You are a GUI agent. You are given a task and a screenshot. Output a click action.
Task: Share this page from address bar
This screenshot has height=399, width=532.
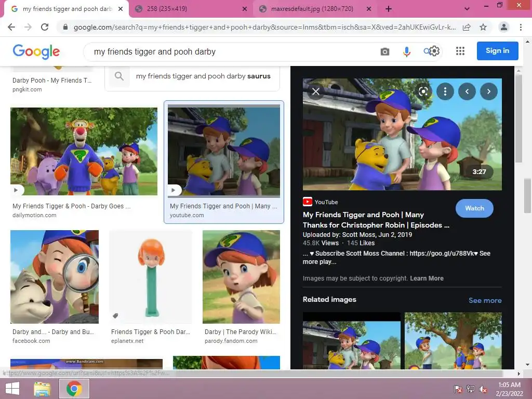click(467, 27)
